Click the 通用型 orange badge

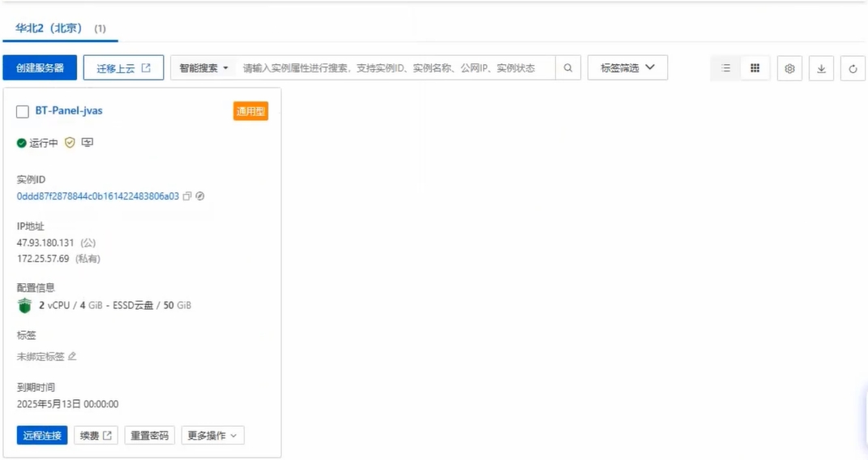(x=250, y=111)
